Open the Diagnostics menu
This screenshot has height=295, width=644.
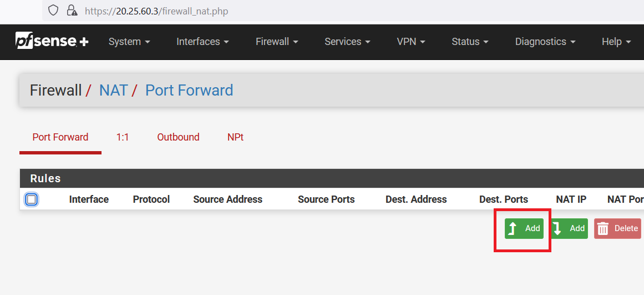[x=545, y=42]
